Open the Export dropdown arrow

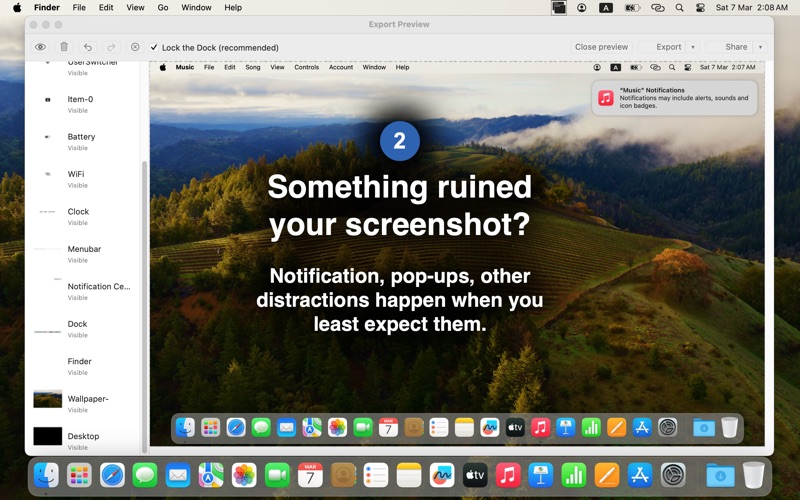pos(693,47)
